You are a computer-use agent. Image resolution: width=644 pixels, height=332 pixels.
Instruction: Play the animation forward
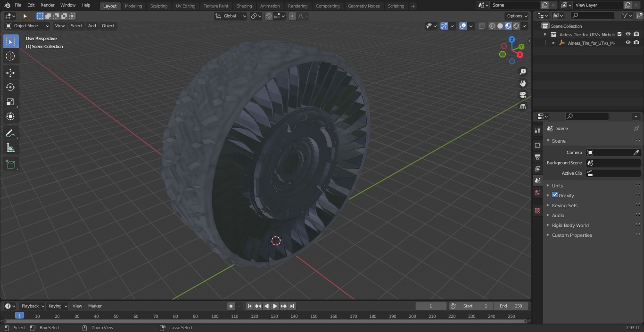275,306
